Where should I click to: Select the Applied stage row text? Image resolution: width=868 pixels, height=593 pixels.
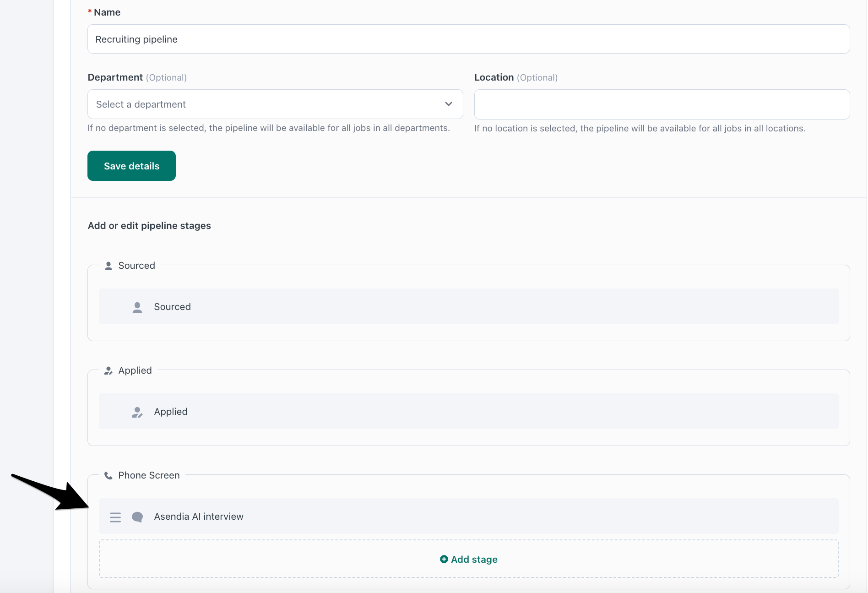click(x=171, y=412)
